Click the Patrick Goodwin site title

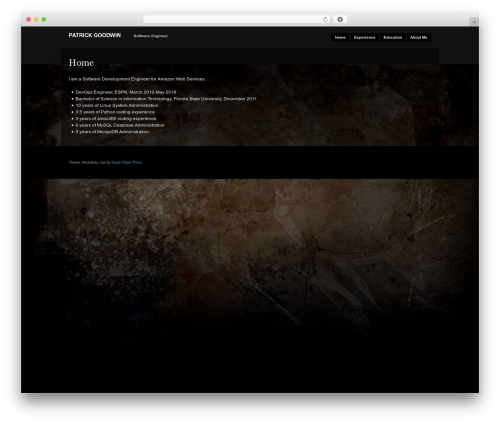tap(95, 35)
